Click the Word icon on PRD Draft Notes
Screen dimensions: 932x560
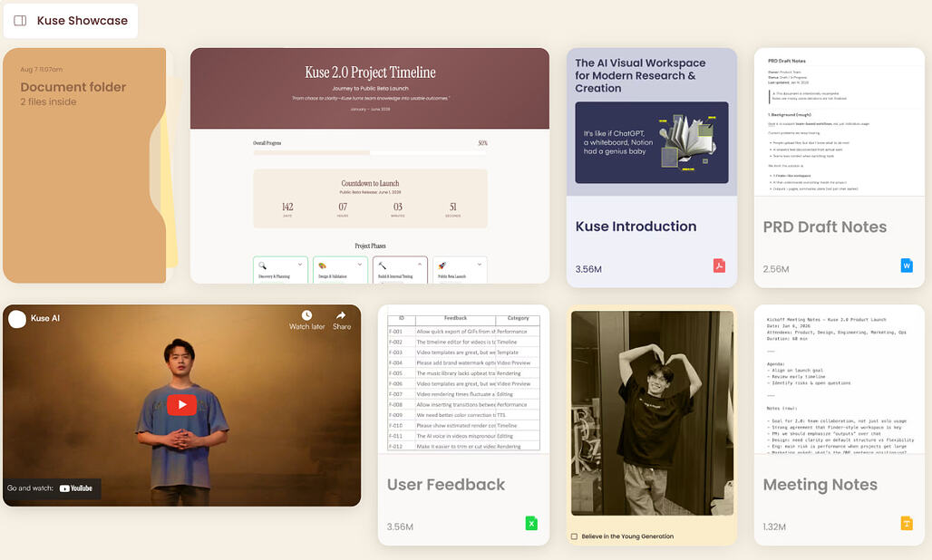[906, 266]
